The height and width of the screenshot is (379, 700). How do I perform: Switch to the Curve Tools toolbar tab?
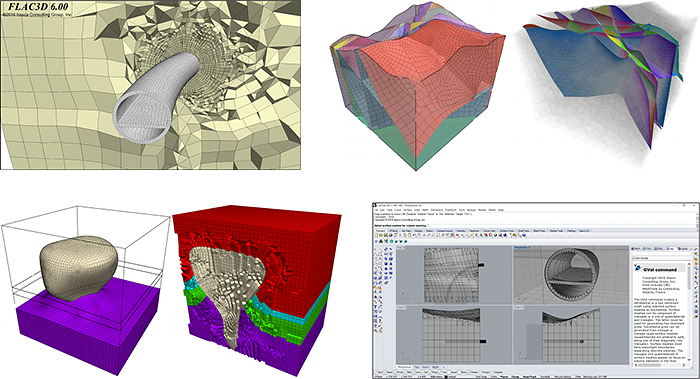tap(489, 231)
